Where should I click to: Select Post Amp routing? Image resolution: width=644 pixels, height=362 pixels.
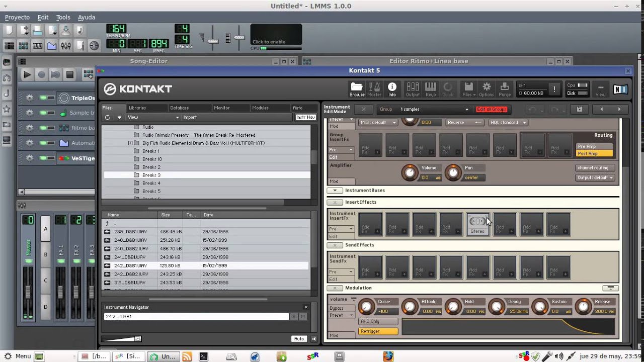[x=594, y=153]
